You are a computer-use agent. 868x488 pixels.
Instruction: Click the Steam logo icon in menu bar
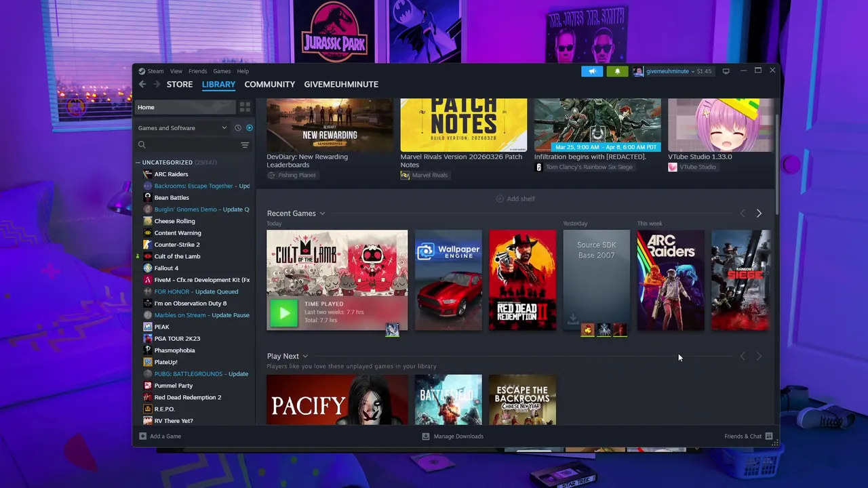tap(142, 71)
